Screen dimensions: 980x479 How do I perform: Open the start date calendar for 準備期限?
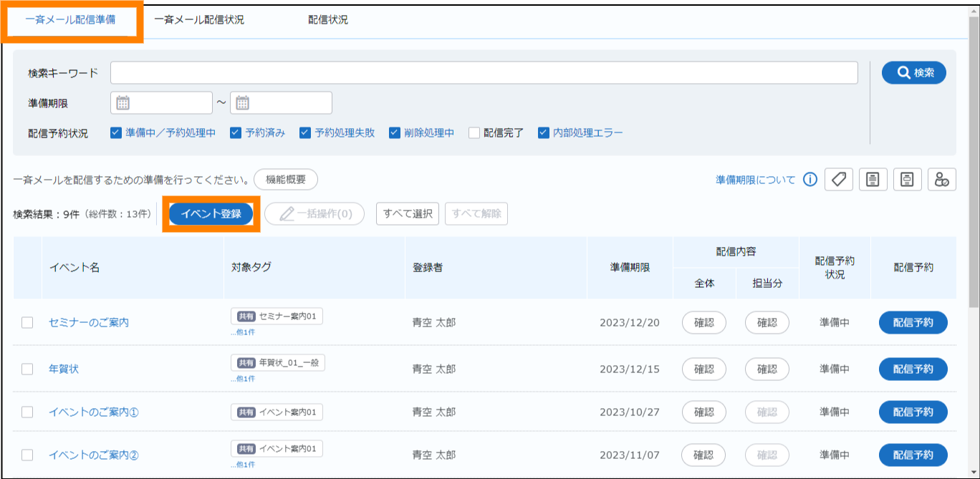coord(123,103)
